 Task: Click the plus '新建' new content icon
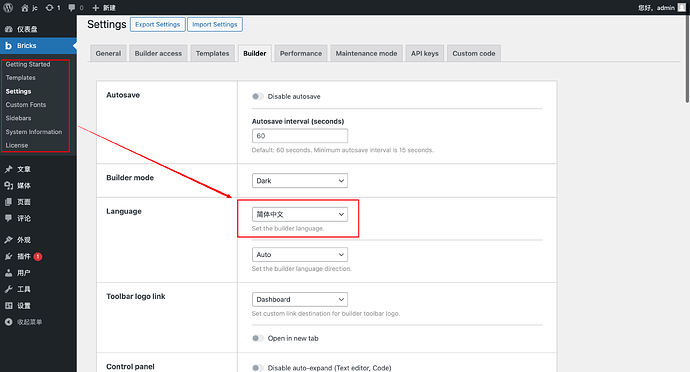95,8
